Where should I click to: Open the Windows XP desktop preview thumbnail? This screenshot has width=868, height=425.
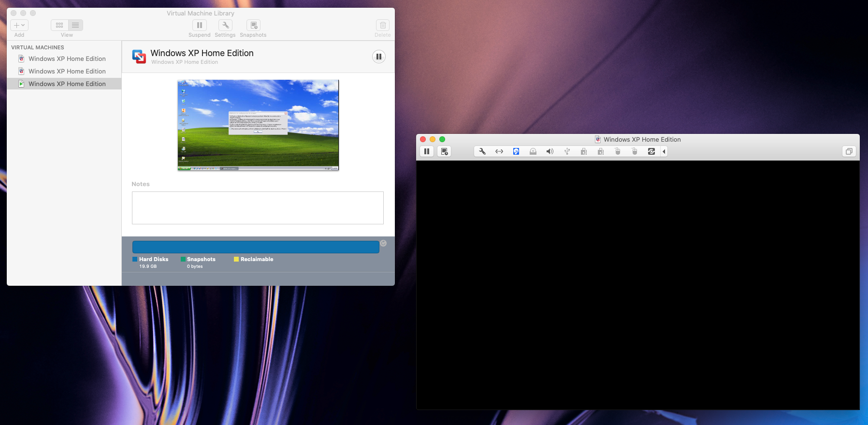[x=258, y=125]
